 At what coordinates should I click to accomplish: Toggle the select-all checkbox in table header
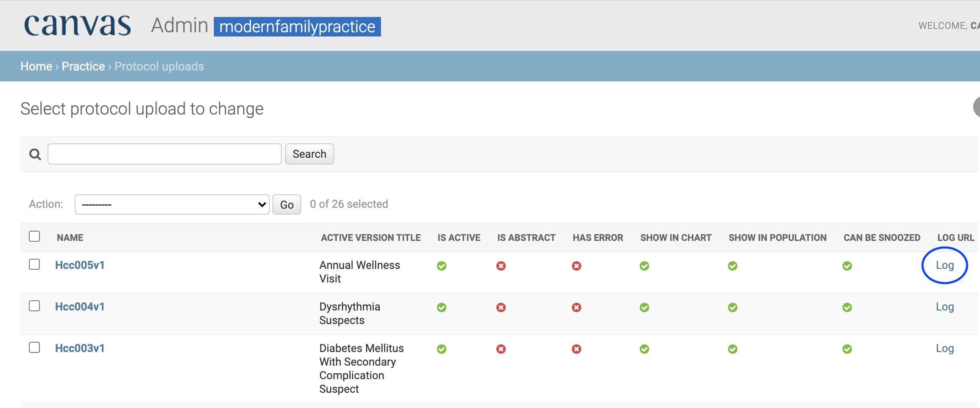coord(34,236)
